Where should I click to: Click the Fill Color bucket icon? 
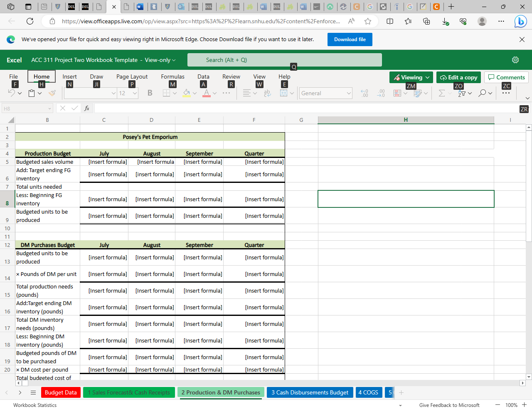tap(187, 93)
